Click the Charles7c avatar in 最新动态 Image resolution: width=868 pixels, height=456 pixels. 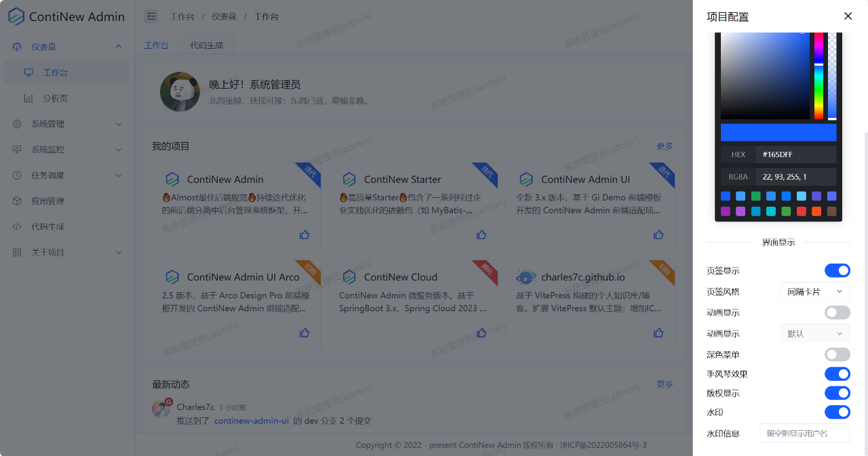(161, 408)
